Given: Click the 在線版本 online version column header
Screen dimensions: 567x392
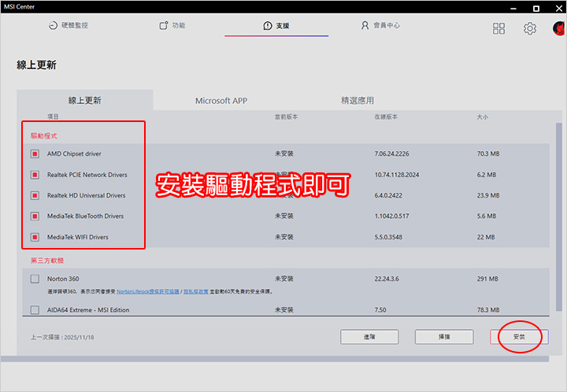Looking at the screenshot, I should click(x=386, y=116).
